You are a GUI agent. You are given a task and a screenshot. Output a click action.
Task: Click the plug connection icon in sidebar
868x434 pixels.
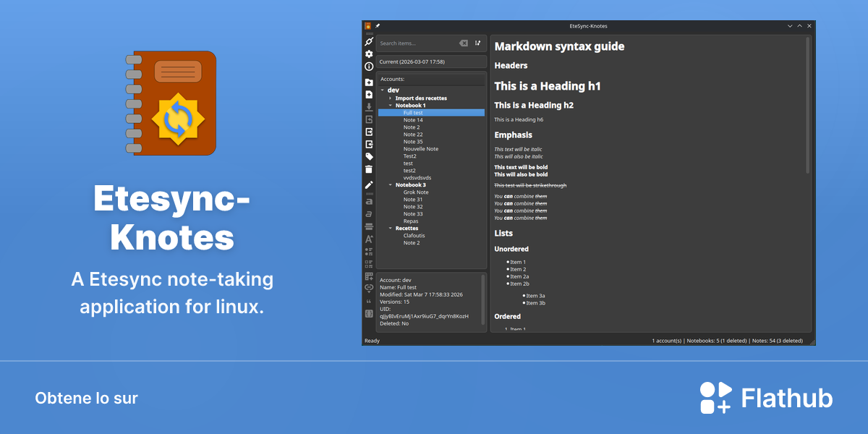(x=369, y=41)
